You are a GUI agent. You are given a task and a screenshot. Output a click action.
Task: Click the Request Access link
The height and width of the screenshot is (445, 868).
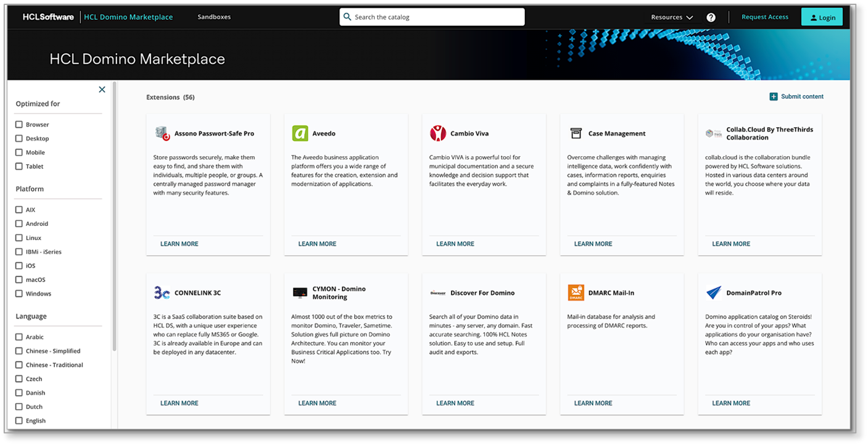click(764, 17)
